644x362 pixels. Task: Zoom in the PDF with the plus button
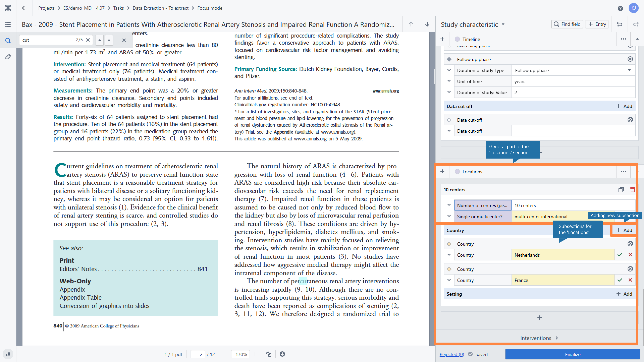(x=255, y=354)
